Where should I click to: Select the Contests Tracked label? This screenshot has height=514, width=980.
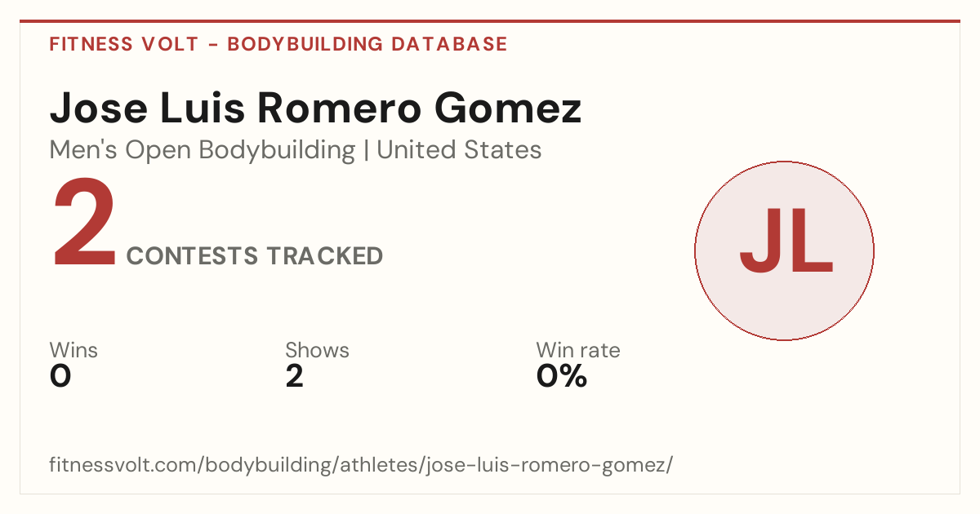click(x=255, y=256)
